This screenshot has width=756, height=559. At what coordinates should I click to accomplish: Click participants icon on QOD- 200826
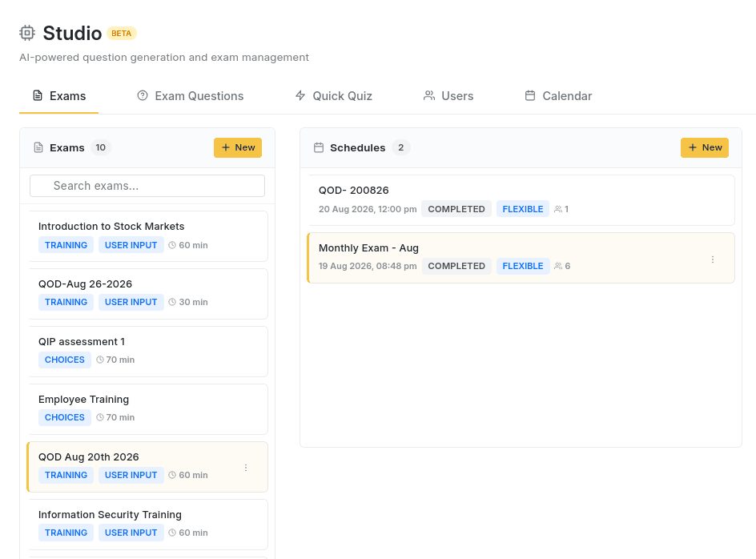coord(558,209)
